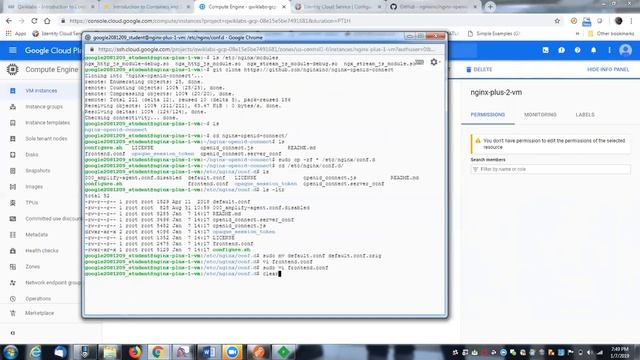Switch to the Qwiklabs browser tab
Image resolution: width=640 pixels, height=360 pixels.
click(x=51, y=7)
